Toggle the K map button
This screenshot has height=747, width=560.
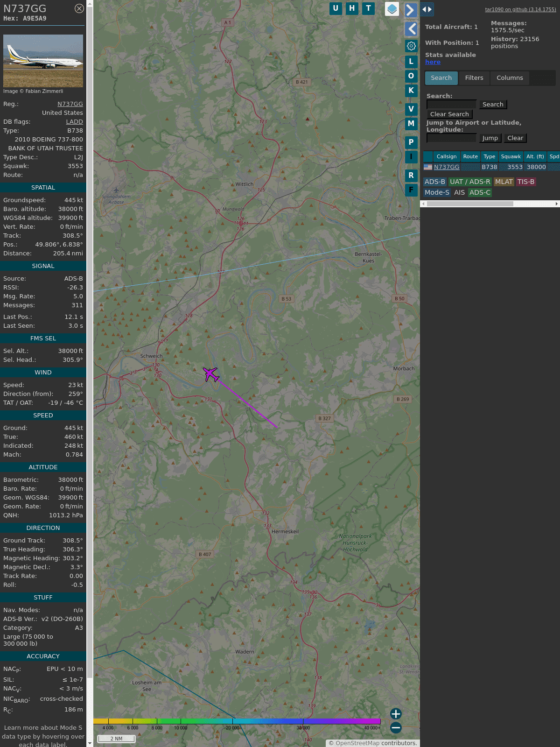tap(411, 91)
